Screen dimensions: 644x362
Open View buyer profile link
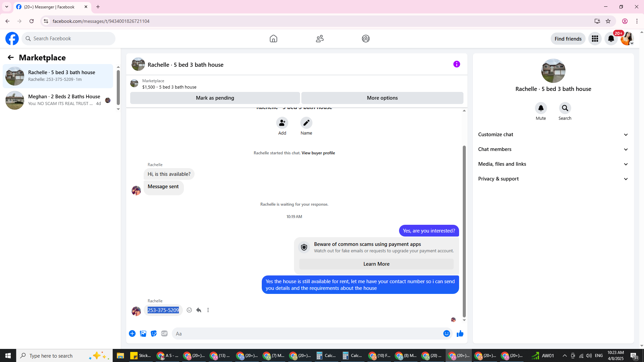coord(318,153)
